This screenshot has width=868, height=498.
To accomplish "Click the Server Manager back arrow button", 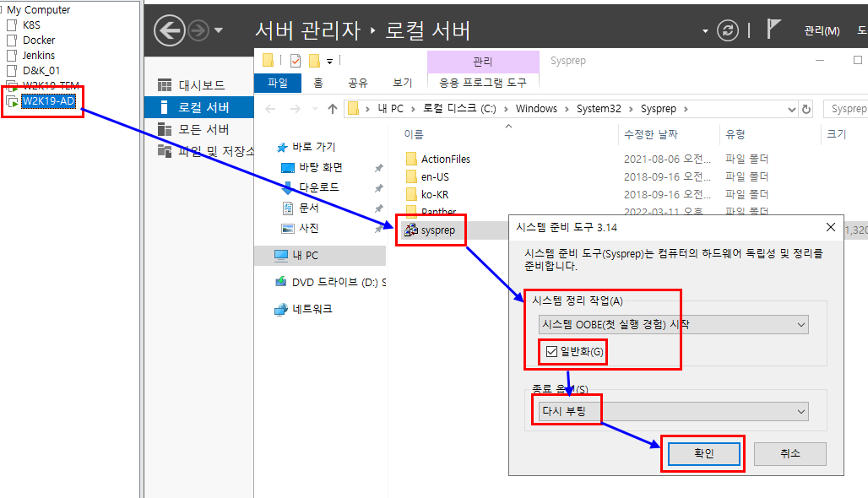I will [x=170, y=30].
